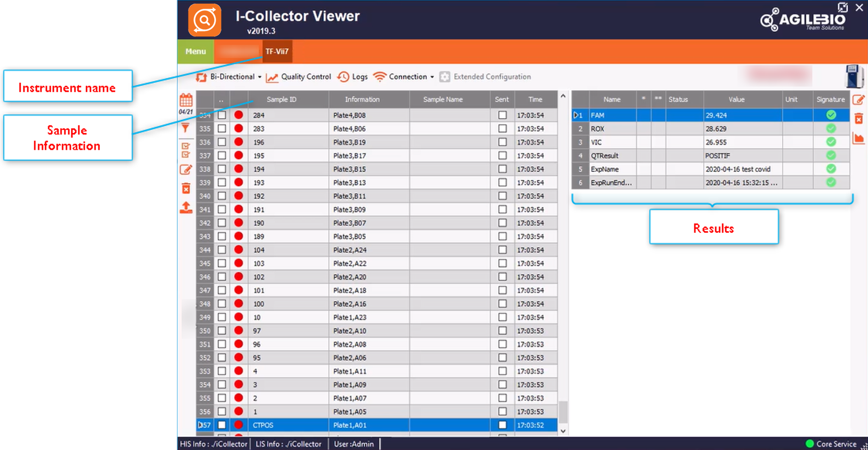Click the edit result icon beside results table
The image size is (868, 450).
[x=859, y=100]
